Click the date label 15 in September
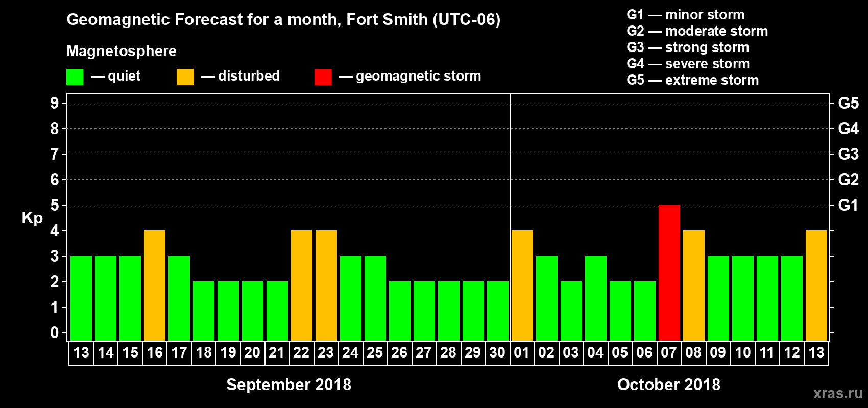Screen dimensions: 868x408 tap(130, 352)
